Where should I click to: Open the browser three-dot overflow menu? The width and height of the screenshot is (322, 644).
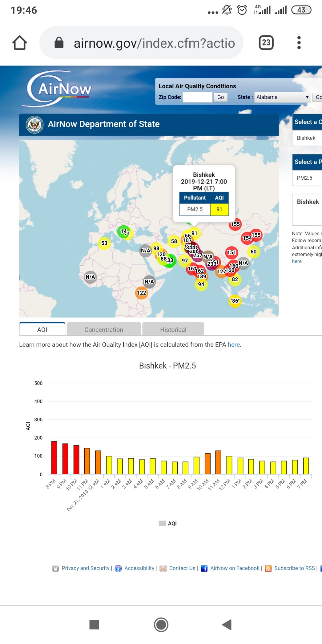pos(299,43)
